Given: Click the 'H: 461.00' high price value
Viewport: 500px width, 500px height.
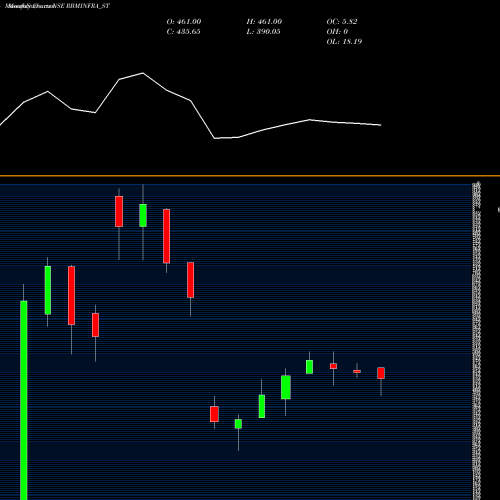Looking at the screenshot, I should [x=264, y=22].
